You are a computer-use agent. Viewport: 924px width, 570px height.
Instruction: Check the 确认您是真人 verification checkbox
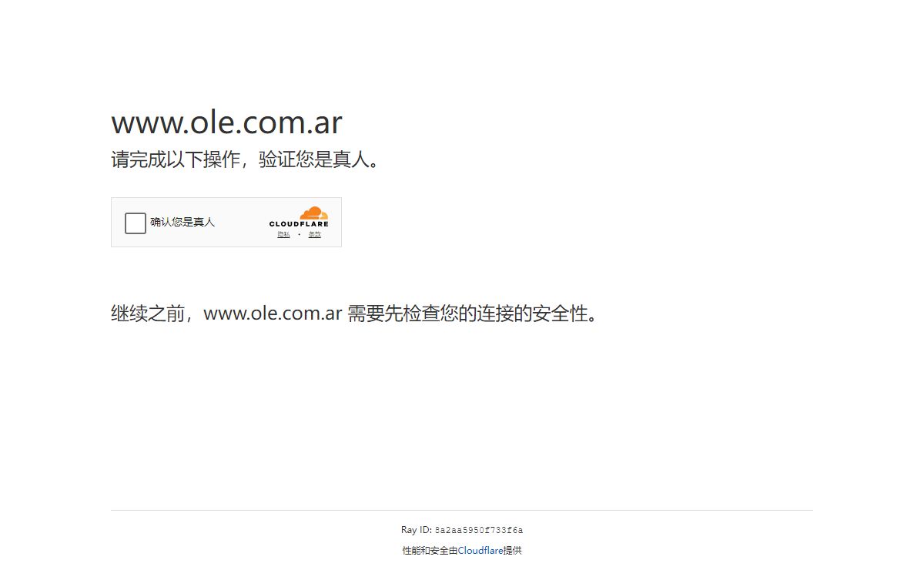[x=136, y=223]
